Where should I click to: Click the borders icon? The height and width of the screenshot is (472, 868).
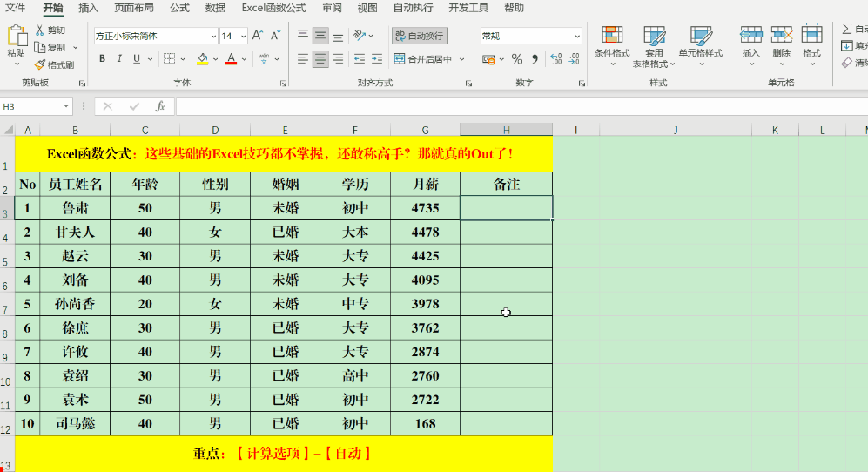point(170,58)
